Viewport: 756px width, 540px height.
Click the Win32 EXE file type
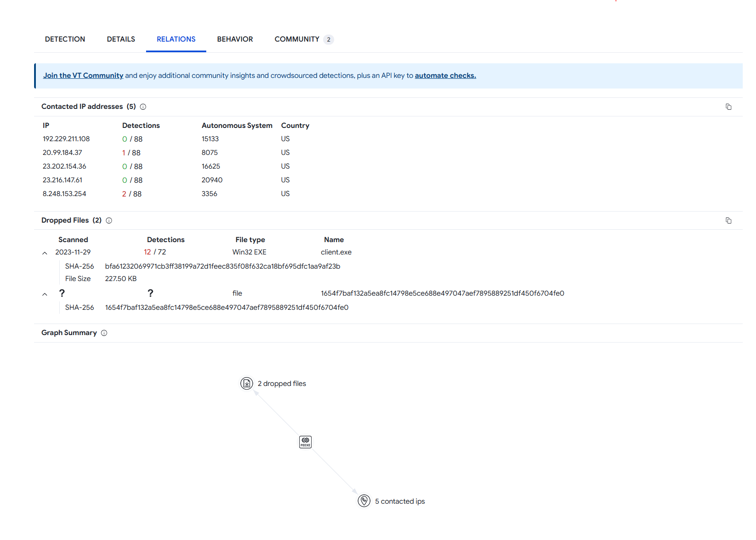[x=249, y=252]
